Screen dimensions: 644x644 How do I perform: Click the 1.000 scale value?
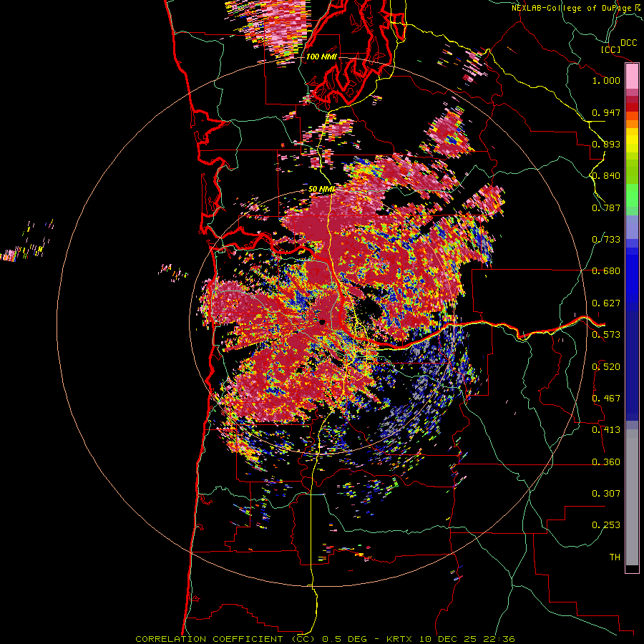coord(606,80)
